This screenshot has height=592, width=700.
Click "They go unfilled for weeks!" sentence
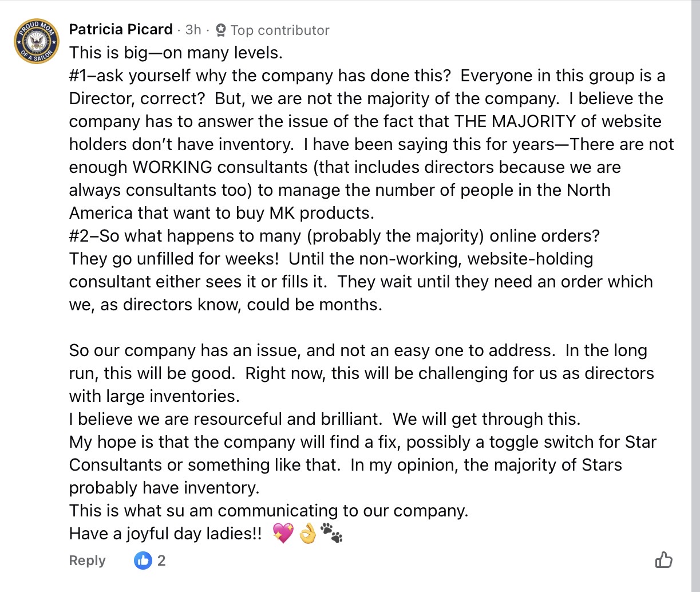(x=174, y=259)
